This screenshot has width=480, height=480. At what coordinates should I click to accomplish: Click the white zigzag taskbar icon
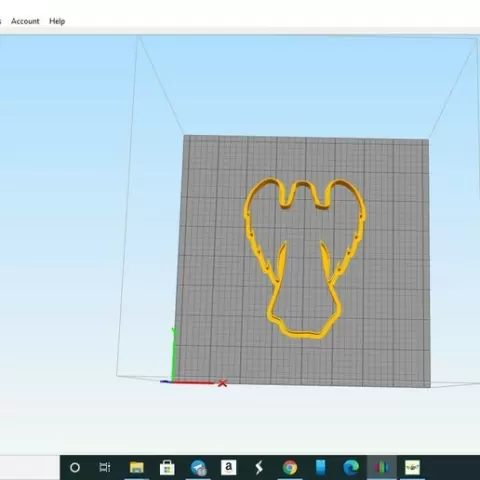tap(259, 467)
